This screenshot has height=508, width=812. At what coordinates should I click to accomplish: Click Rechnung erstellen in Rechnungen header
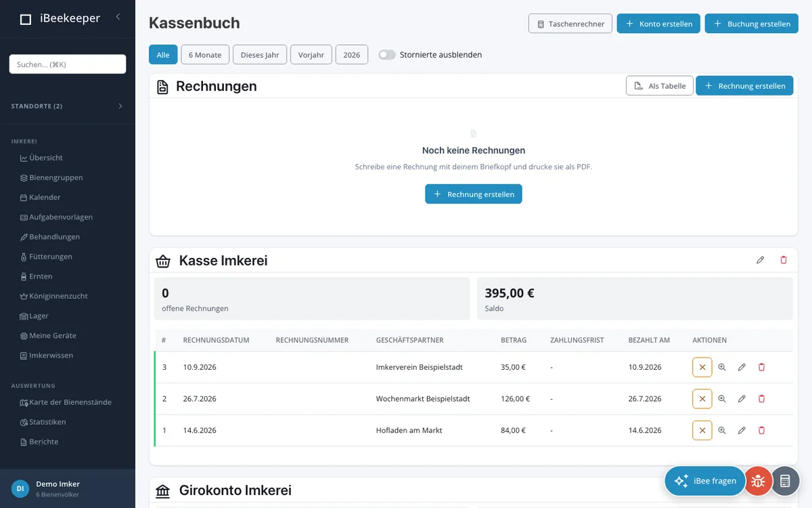[x=744, y=86]
